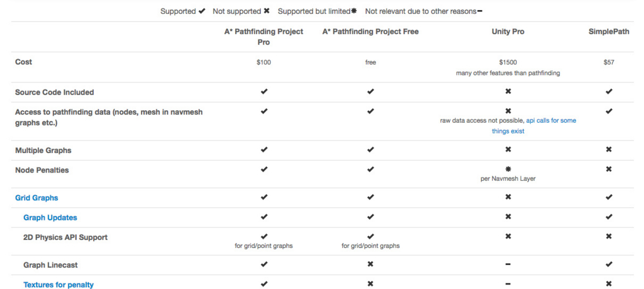644x289 pixels.
Task: Click the Unity Pro dash in the Textures for penalty row
Action: click(508, 284)
